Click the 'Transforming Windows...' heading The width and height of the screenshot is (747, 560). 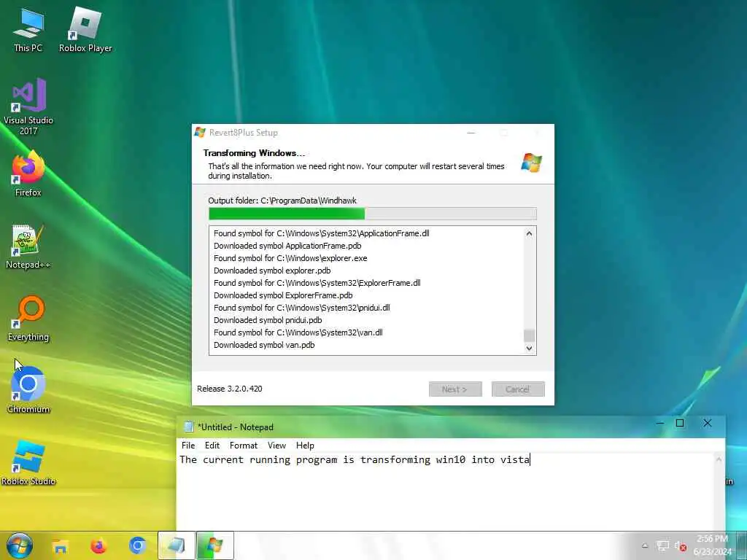(254, 153)
